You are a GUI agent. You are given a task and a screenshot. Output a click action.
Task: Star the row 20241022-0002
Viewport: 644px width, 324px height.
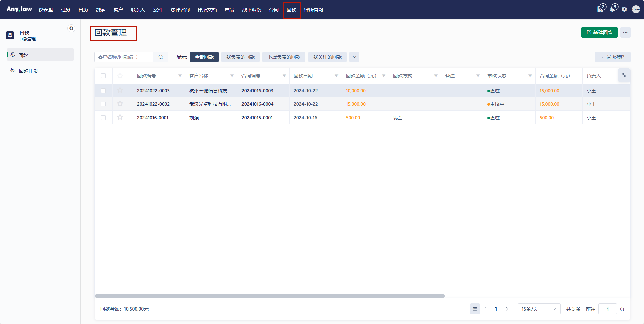coord(120,104)
